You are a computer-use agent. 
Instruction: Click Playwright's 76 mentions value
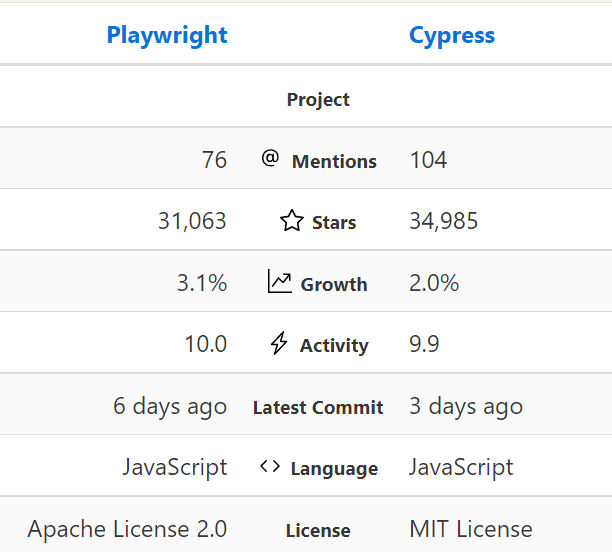coord(214,160)
